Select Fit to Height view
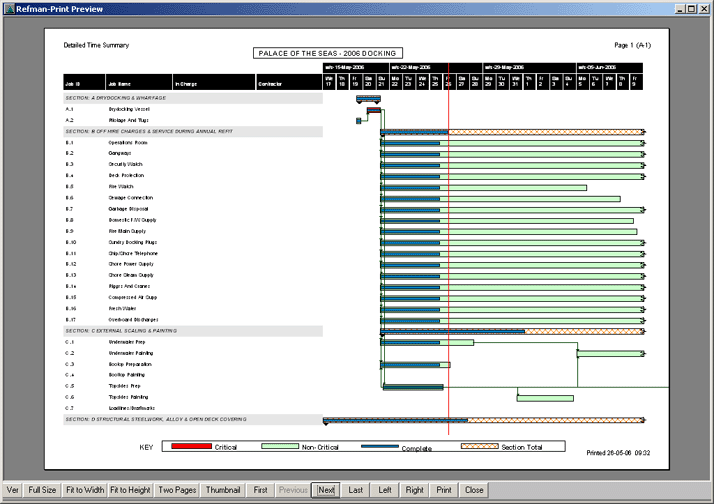715x504 pixels. point(130,490)
